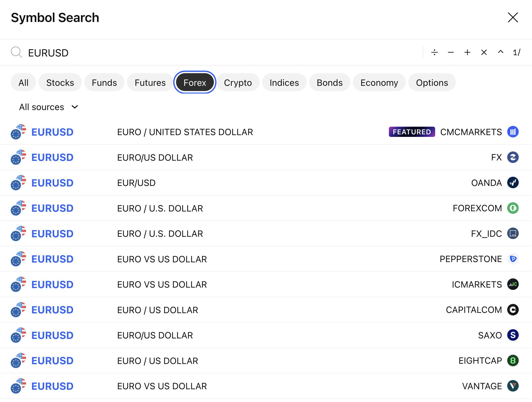Image resolution: width=532 pixels, height=402 pixels.
Task: Click the caret power operator icon
Action: 501,52
